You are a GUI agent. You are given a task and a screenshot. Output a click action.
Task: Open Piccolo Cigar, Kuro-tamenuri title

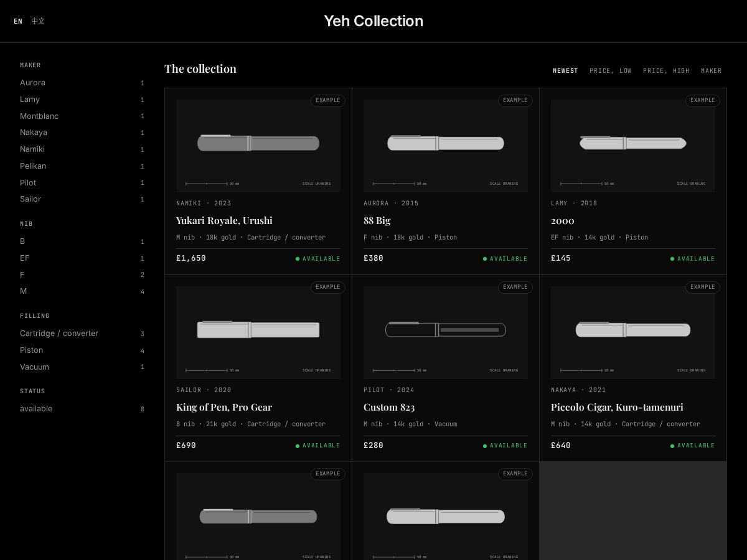click(x=617, y=407)
